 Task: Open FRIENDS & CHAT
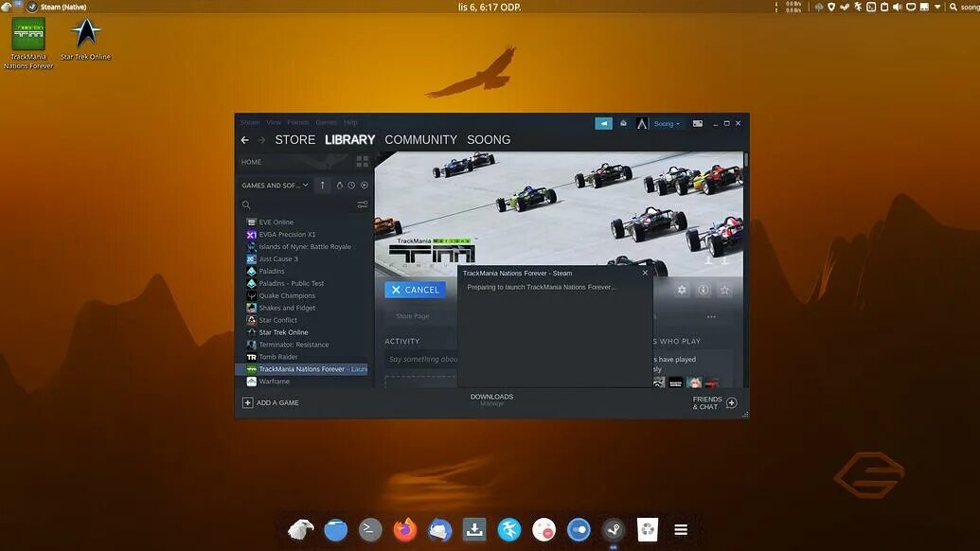coord(707,403)
